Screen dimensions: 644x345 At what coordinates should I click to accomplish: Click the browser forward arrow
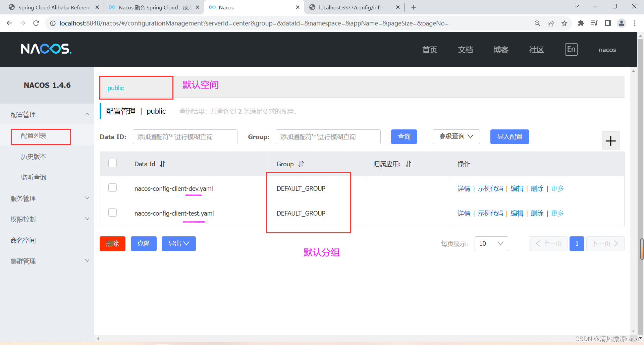(22, 23)
